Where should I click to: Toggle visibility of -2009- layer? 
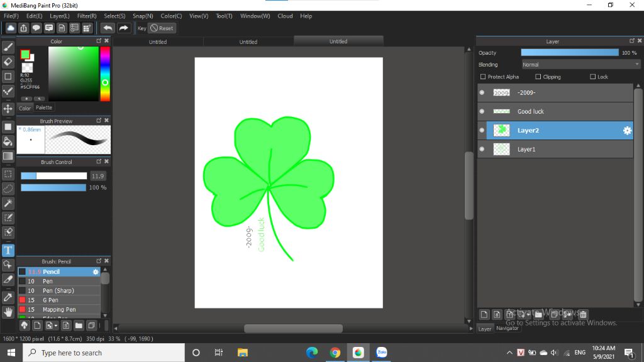point(482,93)
